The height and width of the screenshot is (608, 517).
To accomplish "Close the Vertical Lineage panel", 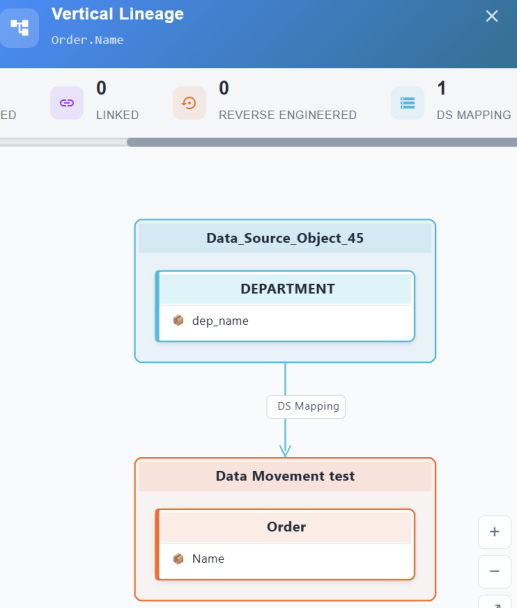I will pyautogui.click(x=491, y=16).
